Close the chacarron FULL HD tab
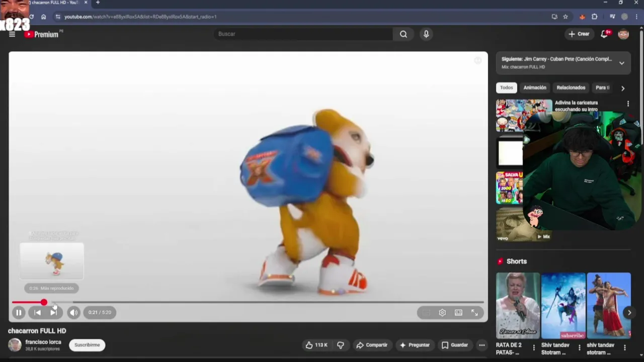 click(x=86, y=3)
